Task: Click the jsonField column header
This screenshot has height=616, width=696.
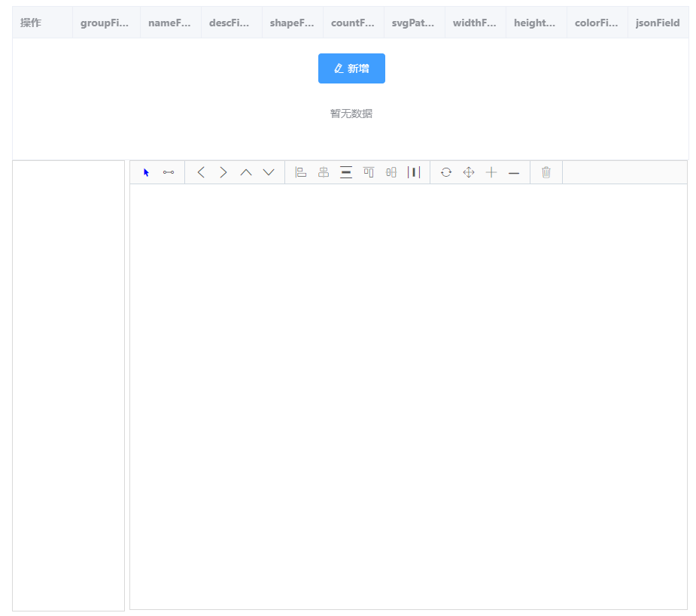Action: [x=658, y=23]
